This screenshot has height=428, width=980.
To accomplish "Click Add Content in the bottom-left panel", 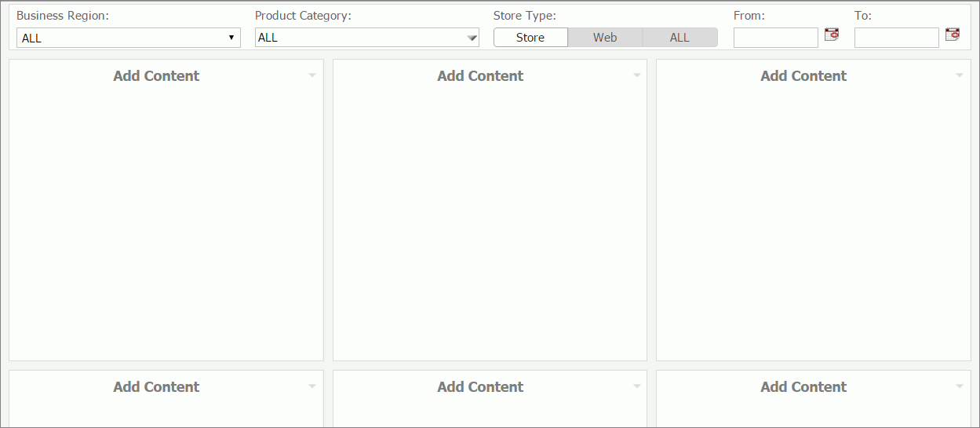I will tap(156, 387).
